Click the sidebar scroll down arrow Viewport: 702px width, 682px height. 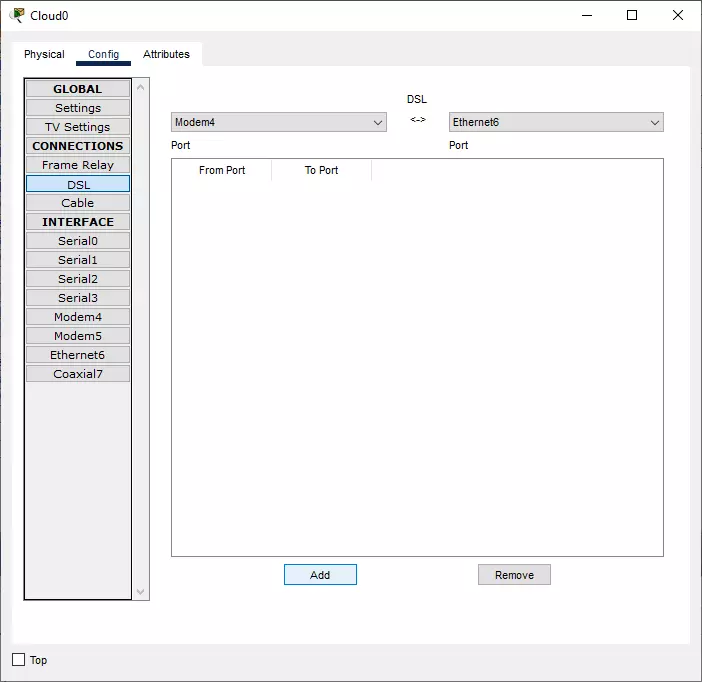(141, 591)
